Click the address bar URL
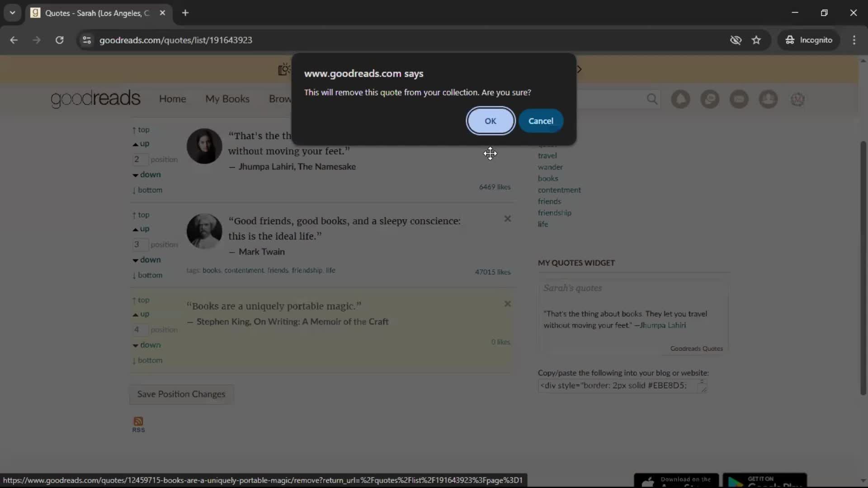This screenshot has width=868, height=488. pyautogui.click(x=176, y=40)
